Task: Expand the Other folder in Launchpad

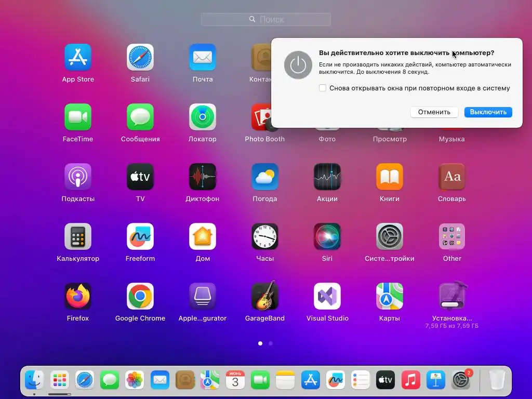Action: click(452, 236)
